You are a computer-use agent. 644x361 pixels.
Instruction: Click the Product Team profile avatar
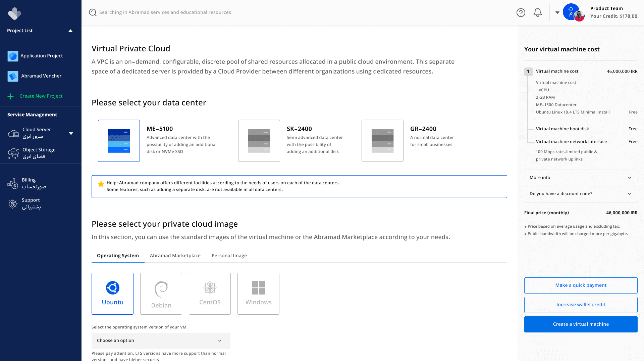click(x=574, y=12)
